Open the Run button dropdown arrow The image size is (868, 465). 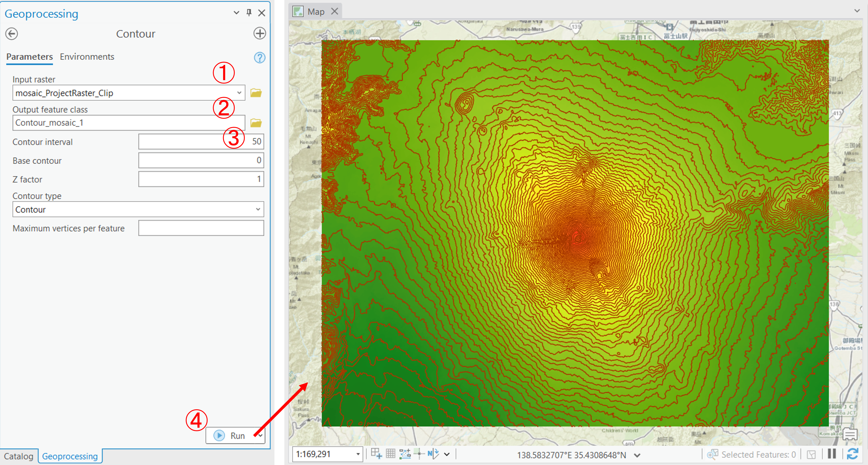click(x=261, y=435)
